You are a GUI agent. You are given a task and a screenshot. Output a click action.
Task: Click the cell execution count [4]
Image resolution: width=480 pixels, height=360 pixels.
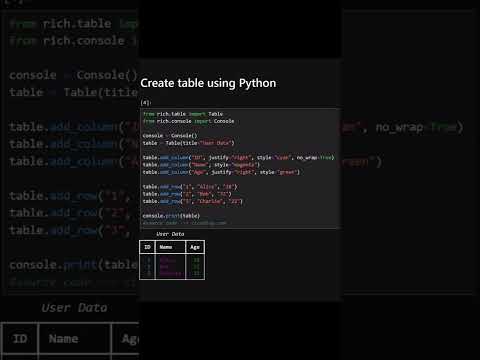point(145,103)
